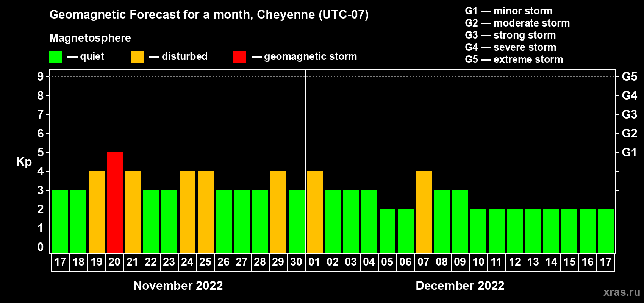Click the orange disturbed legend swatch
Image resolution: width=644 pixels, height=303 pixels.
pyautogui.click(x=138, y=57)
